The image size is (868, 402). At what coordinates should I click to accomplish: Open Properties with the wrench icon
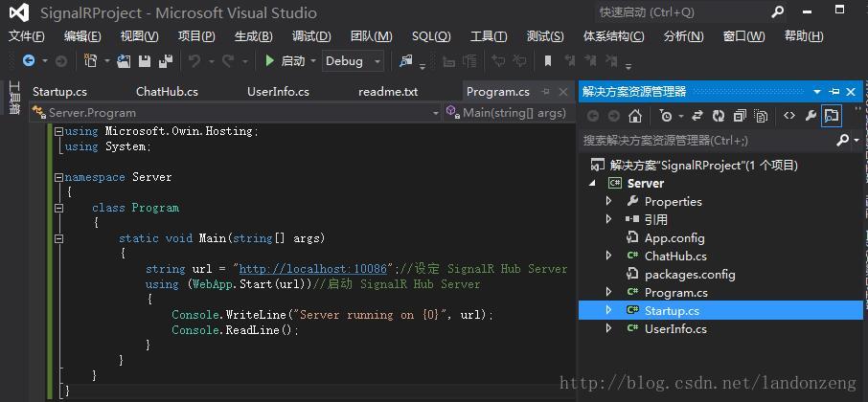(811, 116)
